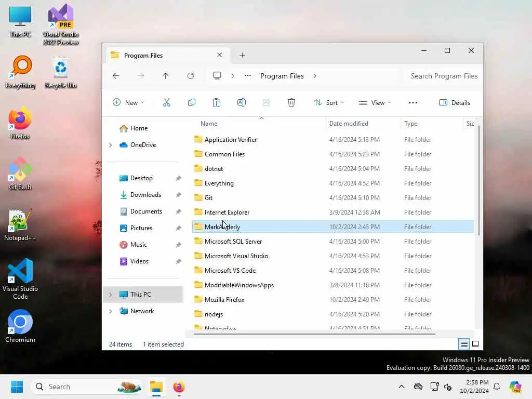Click the Rename icon in toolbar
532x399 pixels.
pyautogui.click(x=242, y=102)
